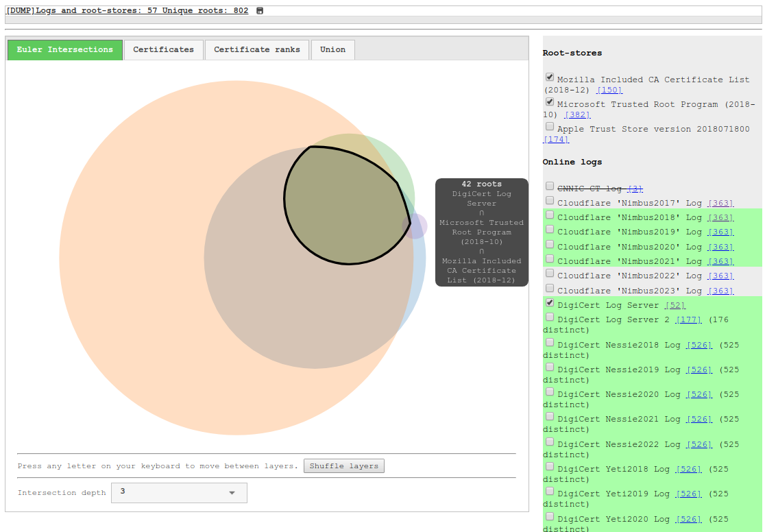
Task: Switch to the Certificates tab
Action: [x=163, y=50]
